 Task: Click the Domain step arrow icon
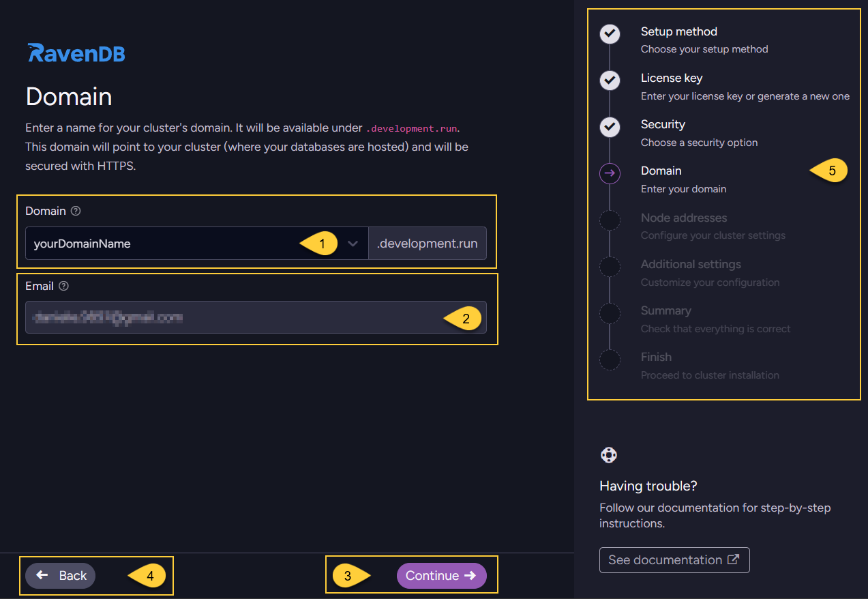pyautogui.click(x=610, y=173)
